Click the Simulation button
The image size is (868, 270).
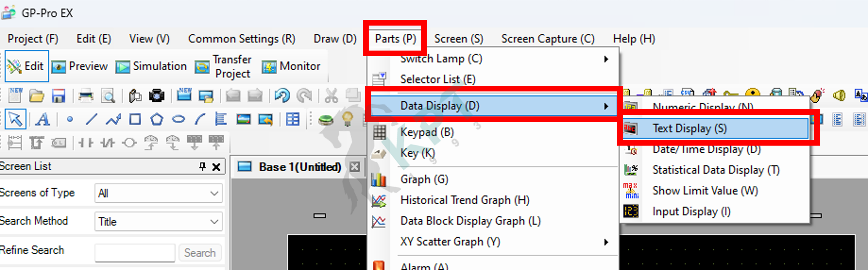coord(151,66)
